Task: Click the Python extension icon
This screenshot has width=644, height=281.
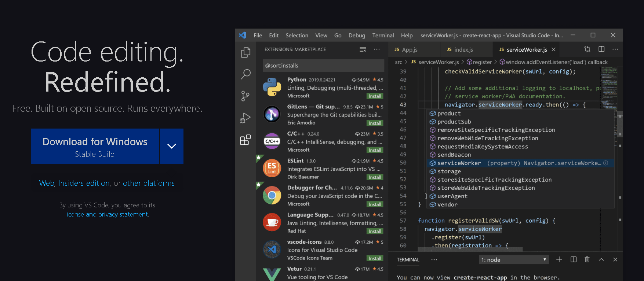Action: pos(272,87)
